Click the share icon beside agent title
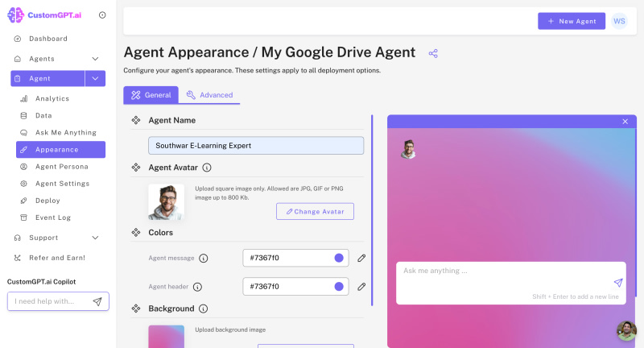Screen dimensions: 644x348 tap(433, 54)
